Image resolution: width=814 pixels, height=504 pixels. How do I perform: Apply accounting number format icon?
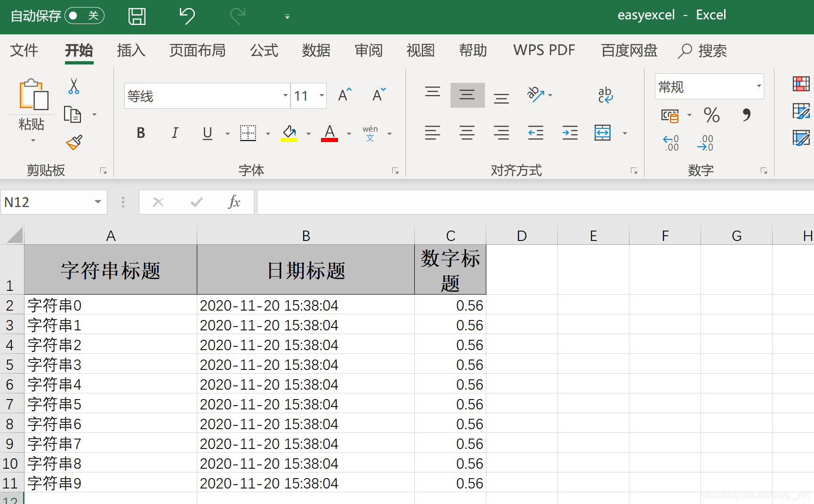point(670,115)
